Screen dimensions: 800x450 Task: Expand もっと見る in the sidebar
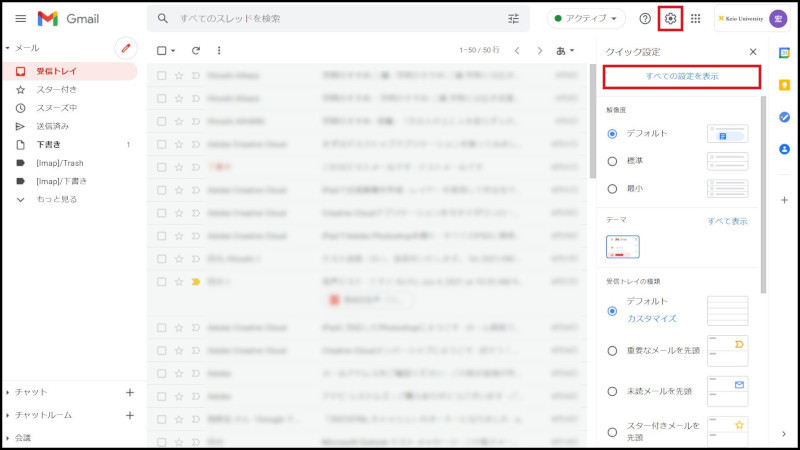[60, 199]
